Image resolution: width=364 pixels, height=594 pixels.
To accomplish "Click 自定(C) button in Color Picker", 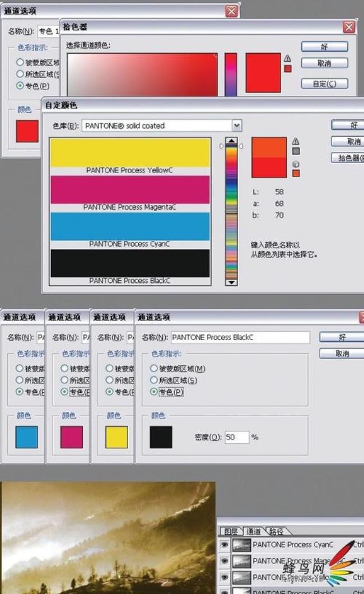I will point(324,83).
